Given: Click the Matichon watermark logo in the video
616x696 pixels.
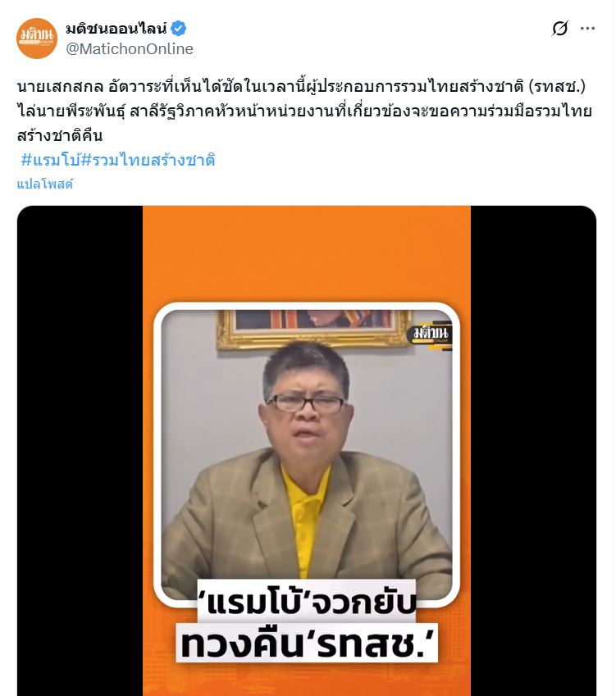Looking at the screenshot, I should click(x=431, y=334).
